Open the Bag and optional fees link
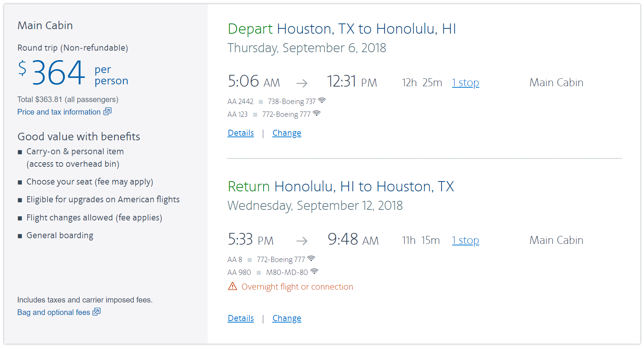This screenshot has width=644, height=349. click(54, 312)
